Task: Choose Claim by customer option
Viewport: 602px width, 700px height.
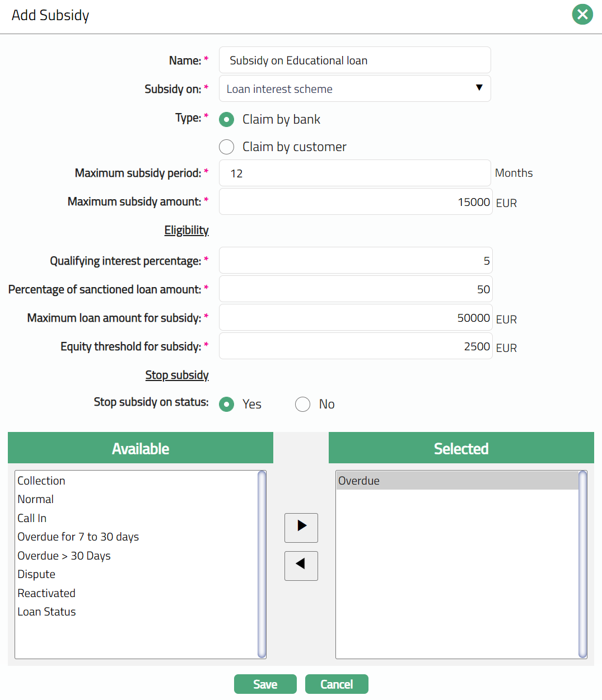Action: click(227, 147)
